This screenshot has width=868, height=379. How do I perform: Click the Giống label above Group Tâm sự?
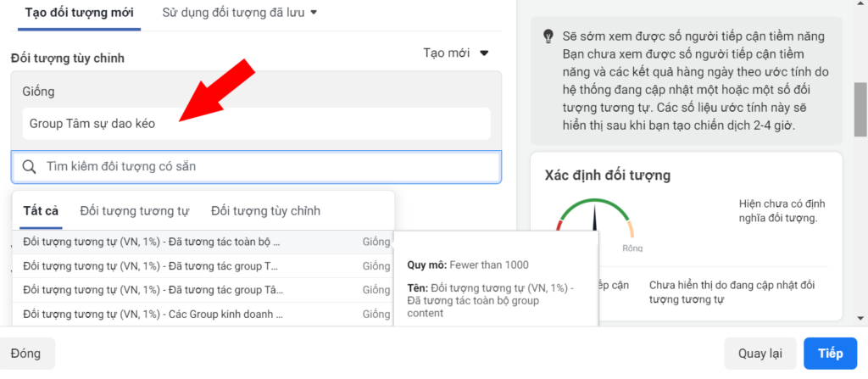[39, 92]
